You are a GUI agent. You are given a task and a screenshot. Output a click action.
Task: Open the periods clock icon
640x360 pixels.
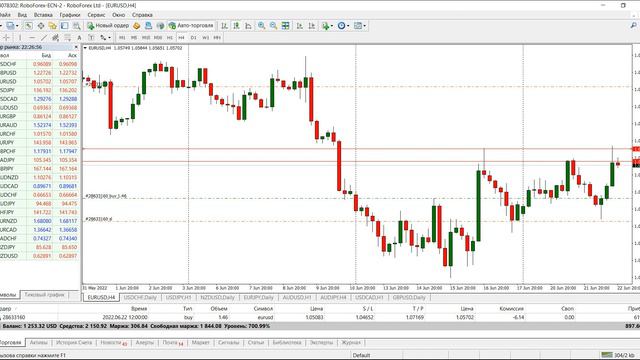pos(341,26)
